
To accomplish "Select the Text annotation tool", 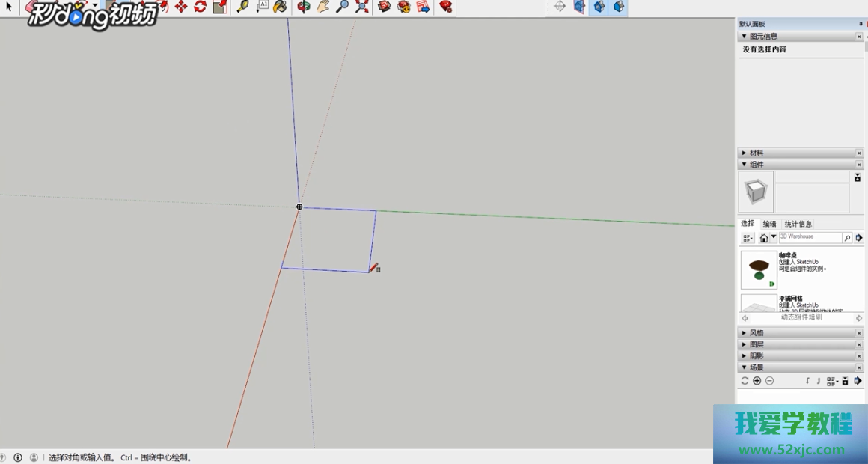I will (262, 7).
